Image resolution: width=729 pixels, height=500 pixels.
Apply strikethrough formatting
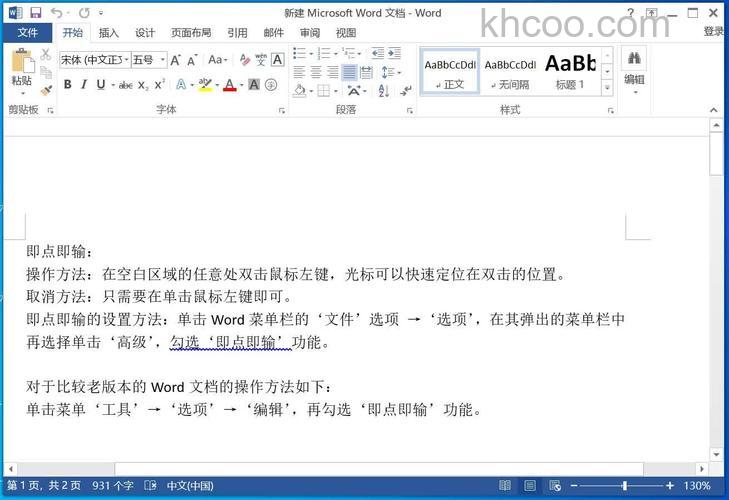(126, 85)
